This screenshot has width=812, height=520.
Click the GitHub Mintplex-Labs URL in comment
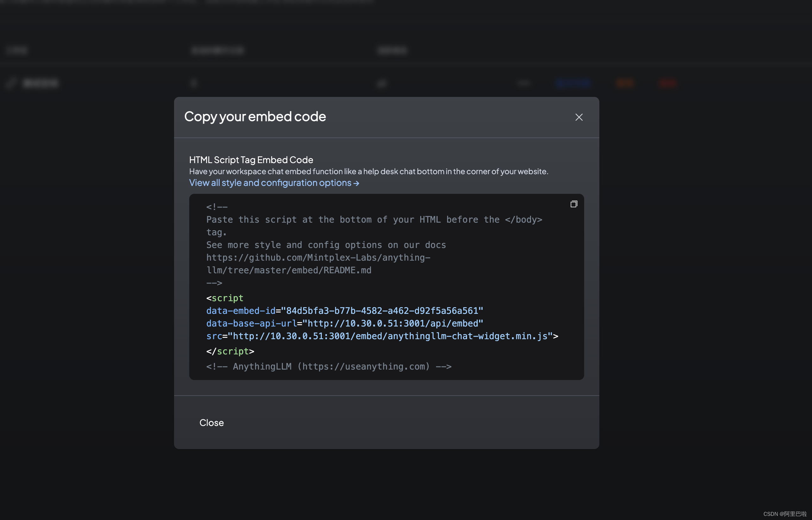pos(318,258)
